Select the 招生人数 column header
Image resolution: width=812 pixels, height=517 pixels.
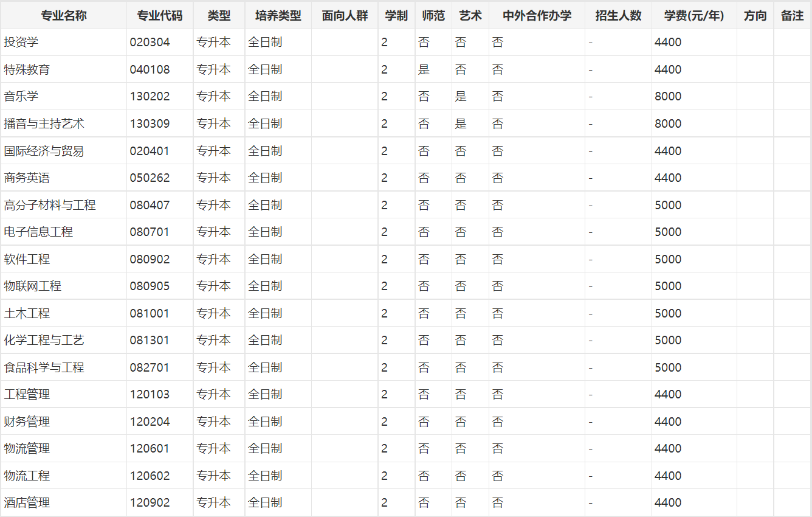(618, 16)
